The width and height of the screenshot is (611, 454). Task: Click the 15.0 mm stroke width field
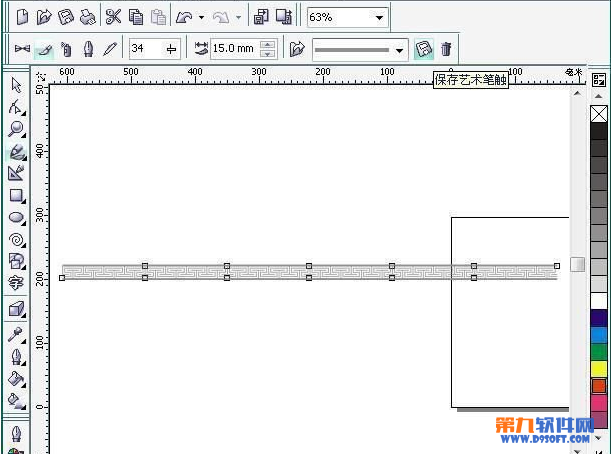pos(235,49)
